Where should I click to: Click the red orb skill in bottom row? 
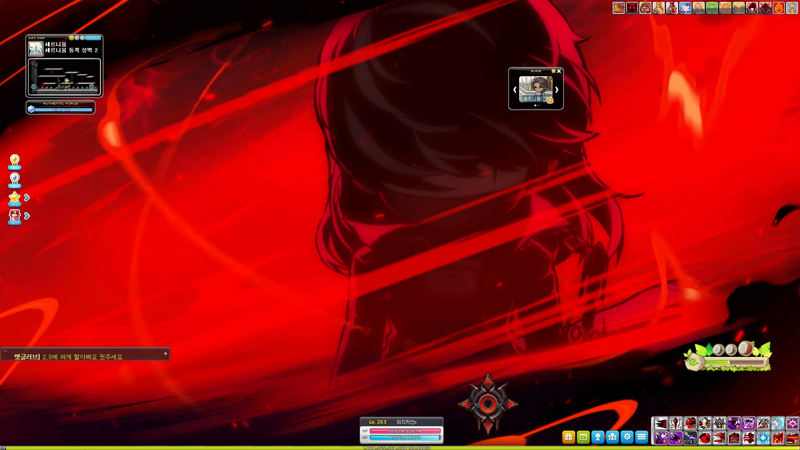click(x=705, y=438)
